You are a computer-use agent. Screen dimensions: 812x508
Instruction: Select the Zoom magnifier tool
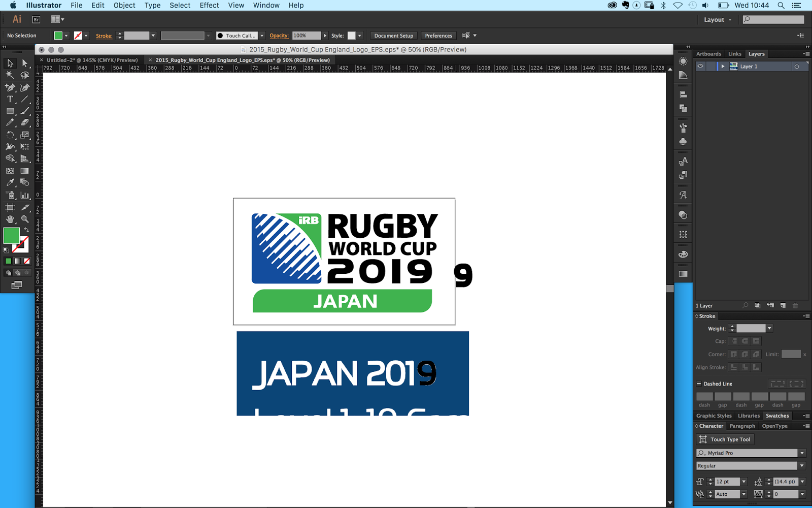[x=24, y=219]
